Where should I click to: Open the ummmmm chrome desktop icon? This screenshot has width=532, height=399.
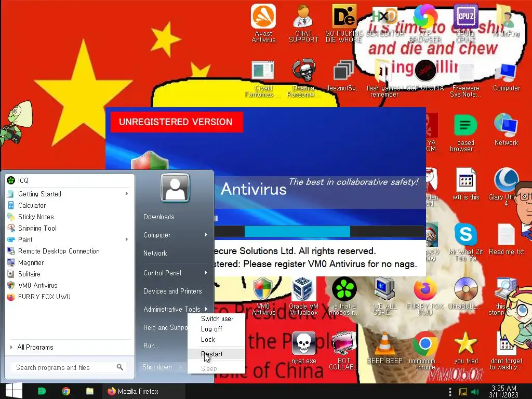click(425, 351)
